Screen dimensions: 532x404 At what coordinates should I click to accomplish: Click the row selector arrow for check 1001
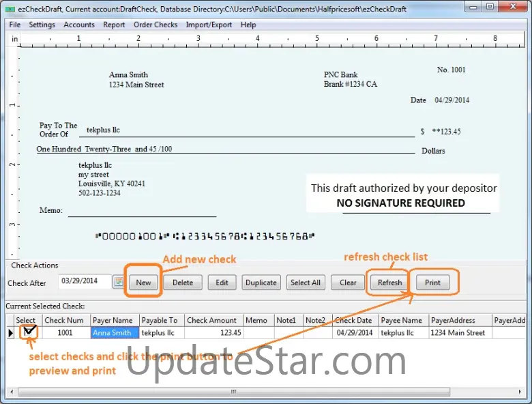pos(10,333)
